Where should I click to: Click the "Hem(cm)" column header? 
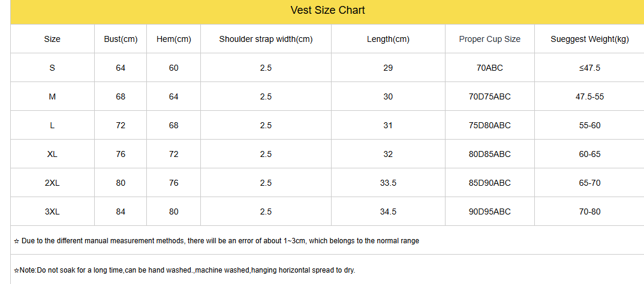click(x=173, y=40)
